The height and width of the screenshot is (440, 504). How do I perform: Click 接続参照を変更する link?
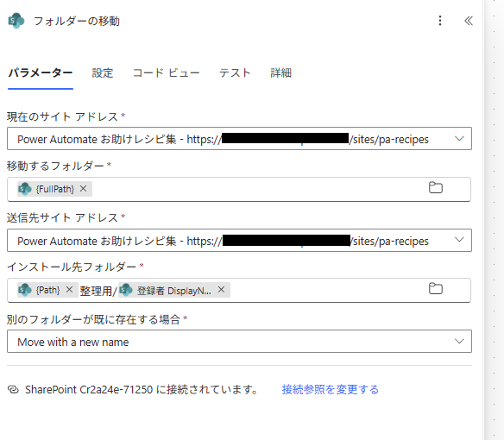(x=331, y=390)
